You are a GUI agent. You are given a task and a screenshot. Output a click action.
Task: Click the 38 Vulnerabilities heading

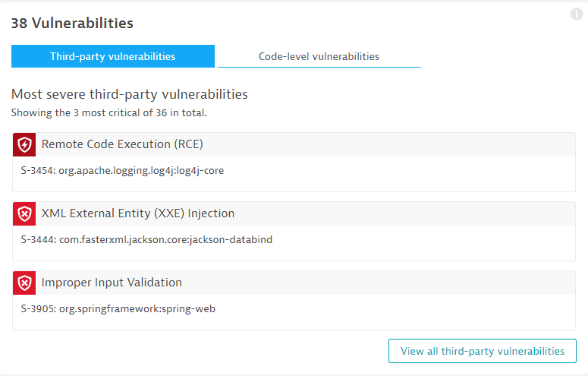point(72,23)
